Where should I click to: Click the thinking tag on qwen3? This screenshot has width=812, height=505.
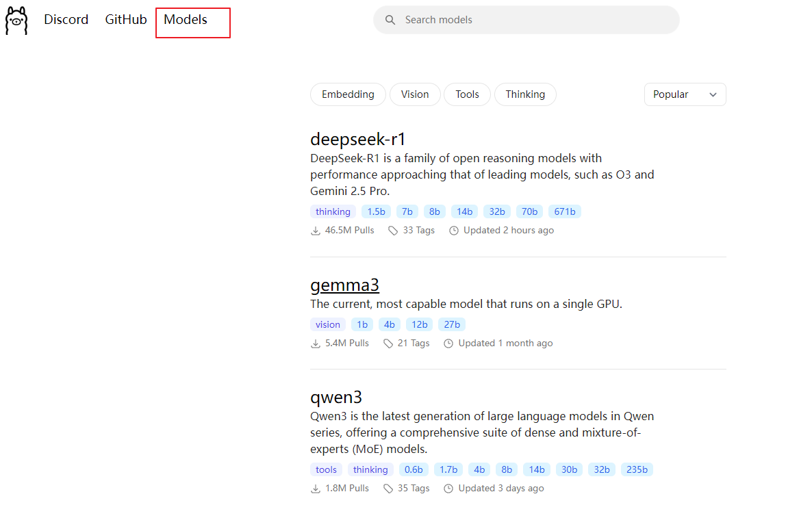370,470
